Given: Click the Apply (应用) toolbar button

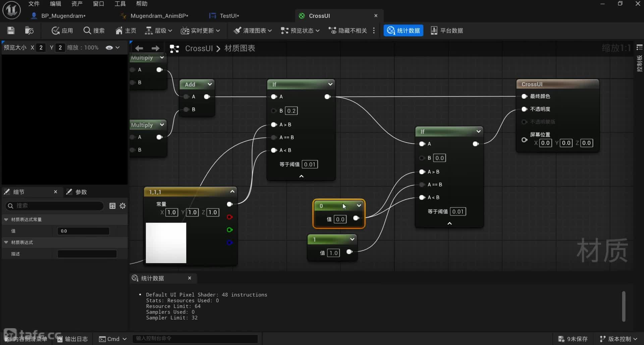Looking at the screenshot, I should [62, 31].
